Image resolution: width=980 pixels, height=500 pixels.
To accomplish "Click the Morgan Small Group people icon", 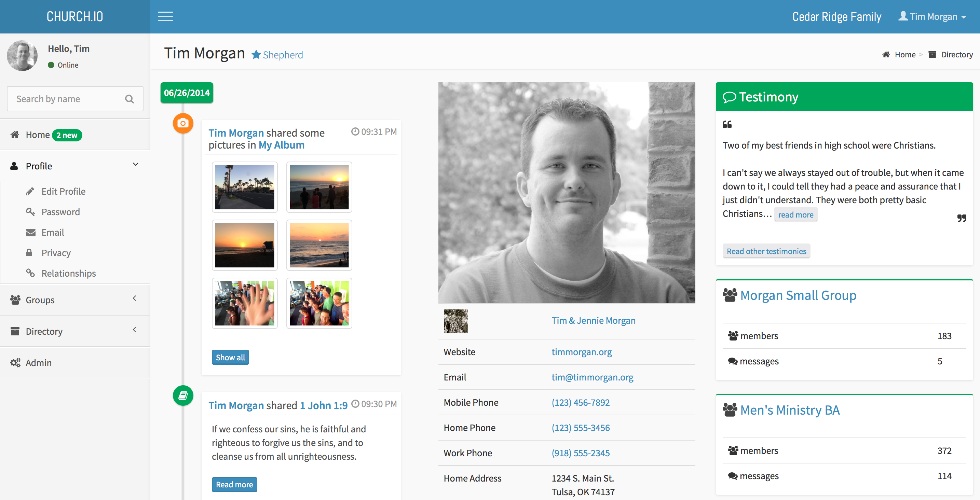I will click(x=730, y=295).
